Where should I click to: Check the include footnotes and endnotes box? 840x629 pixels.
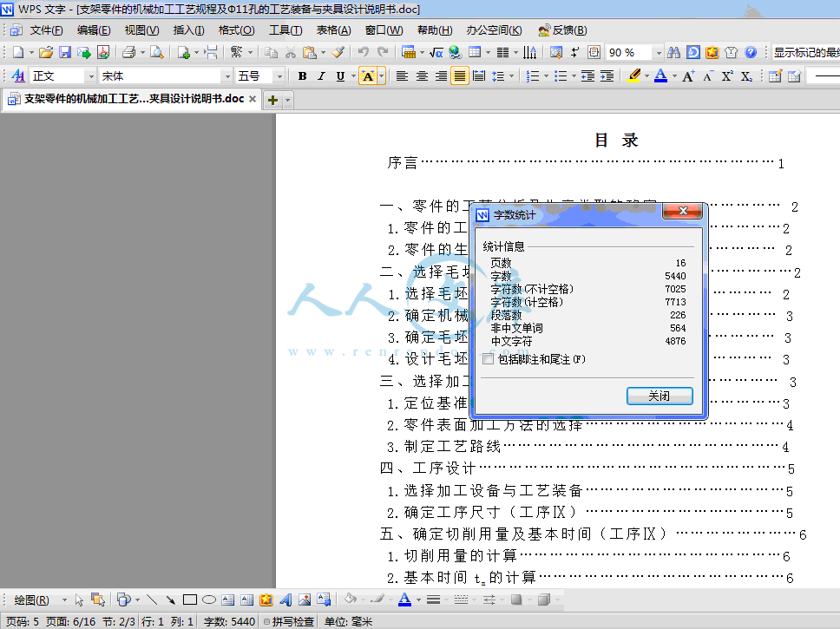[x=488, y=359]
